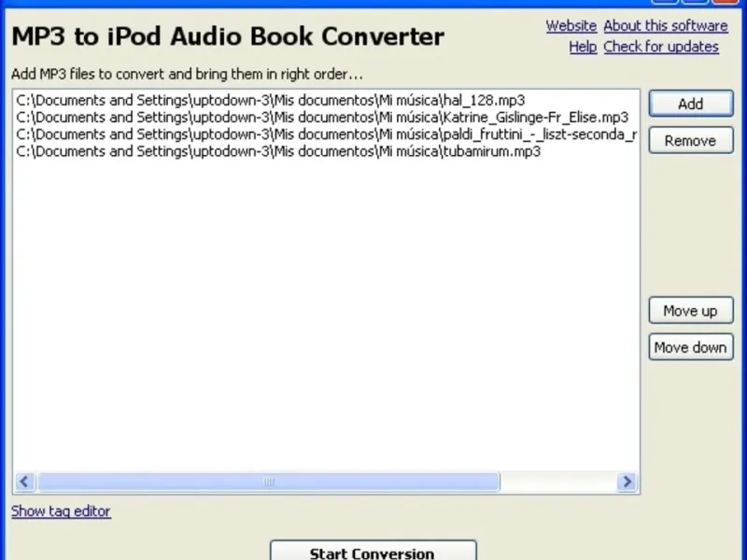Click the horizontal scrollbar right arrow

point(627,482)
